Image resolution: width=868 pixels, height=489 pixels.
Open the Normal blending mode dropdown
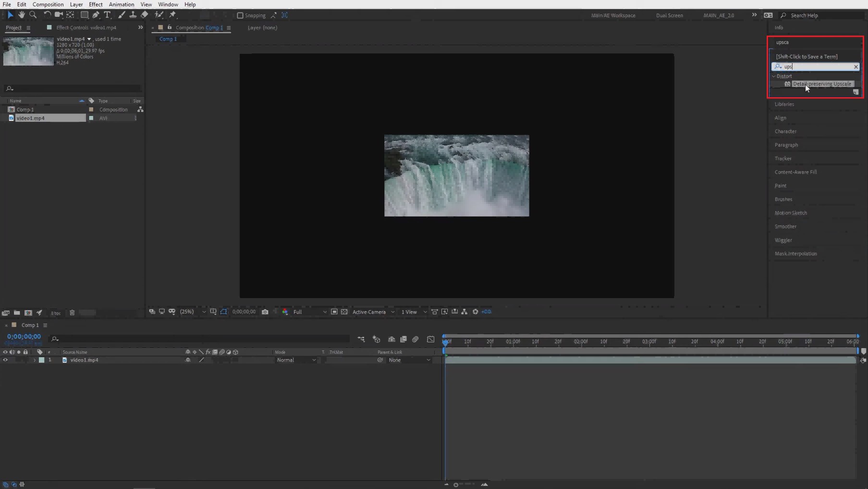(296, 360)
